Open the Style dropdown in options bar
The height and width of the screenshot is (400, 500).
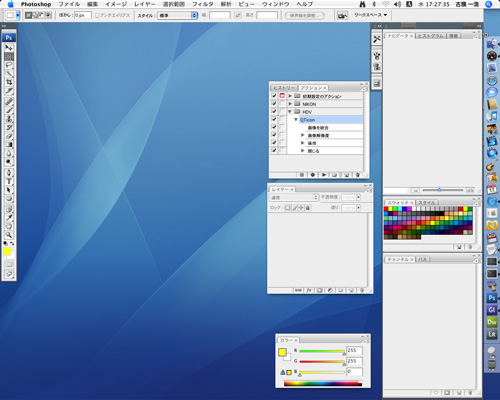178,15
